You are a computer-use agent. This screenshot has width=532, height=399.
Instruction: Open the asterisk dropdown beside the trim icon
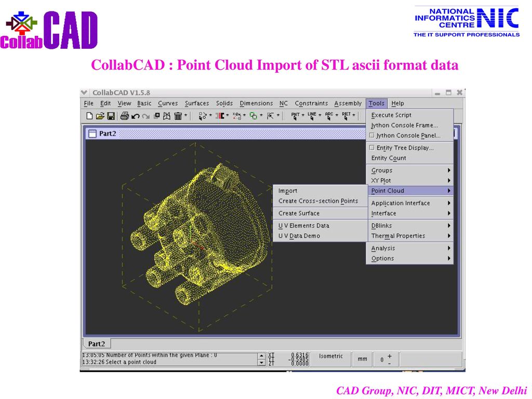(228, 115)
